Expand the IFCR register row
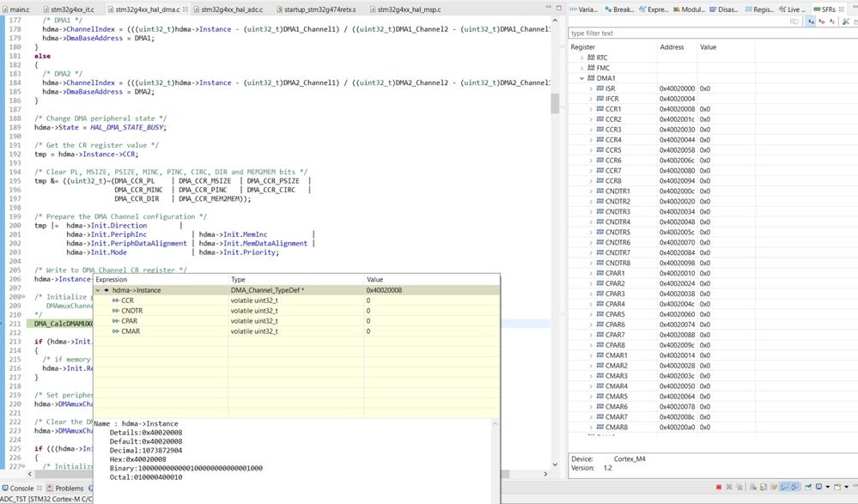Viewport: 858px width, 504px height. (x=591, y=99)
